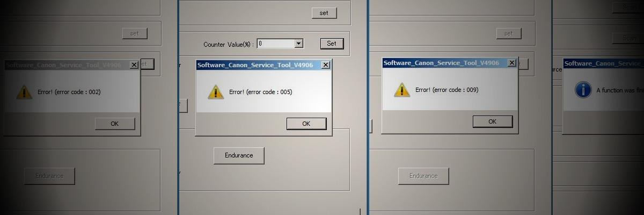Click the lowercase set button above Counter Value
This screenshot has width=644, height=215.
click(x=324, y=13)
